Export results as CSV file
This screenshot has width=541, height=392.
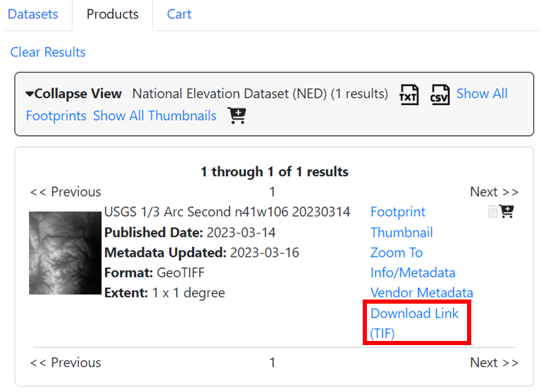pyautogui.click(x=440, y=95)
